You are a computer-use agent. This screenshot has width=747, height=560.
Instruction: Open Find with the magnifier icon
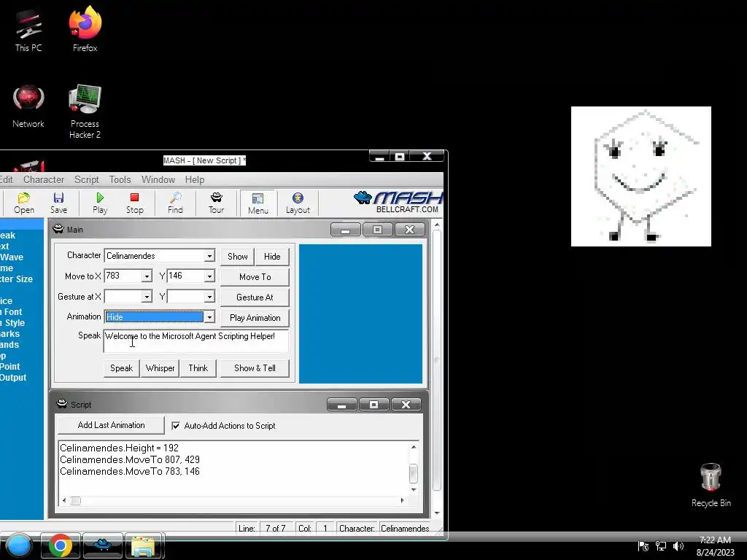[x=175, y=203]
